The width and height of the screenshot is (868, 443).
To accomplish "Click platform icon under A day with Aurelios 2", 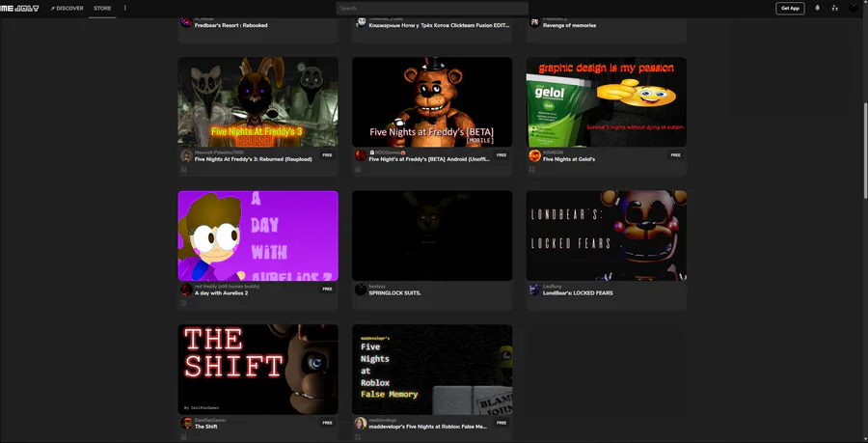I will [x=184, y=303].
